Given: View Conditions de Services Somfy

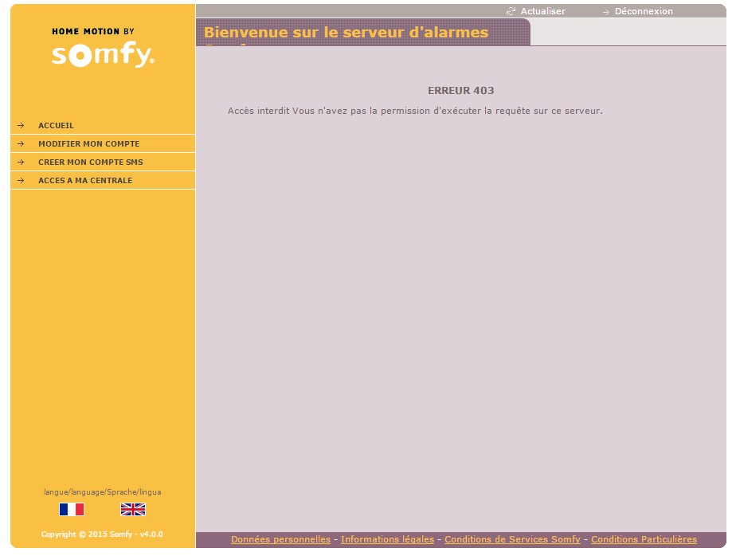Looking at the screenshot, I should pos(512,540).
